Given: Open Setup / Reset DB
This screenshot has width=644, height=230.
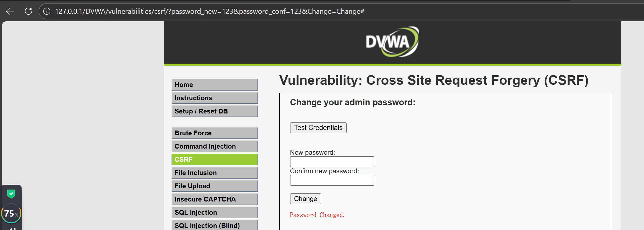Looking at the screenshot, I should tap(214, 111).
